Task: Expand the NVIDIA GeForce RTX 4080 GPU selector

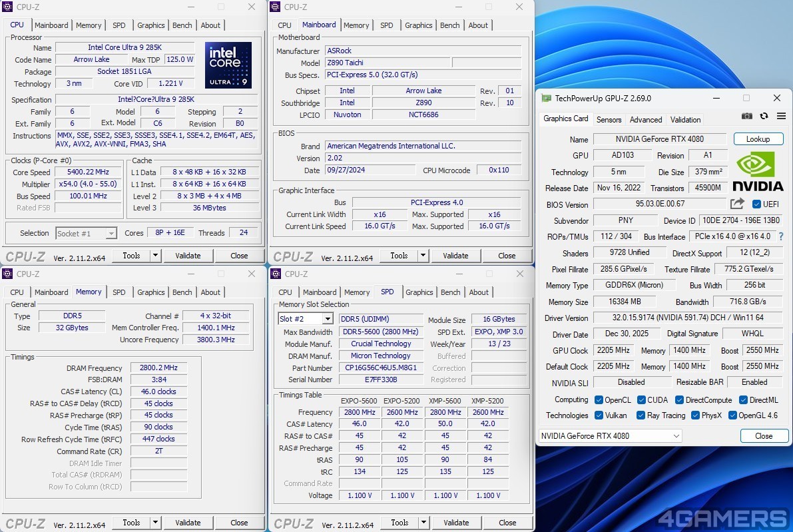Action: [676, 436]
